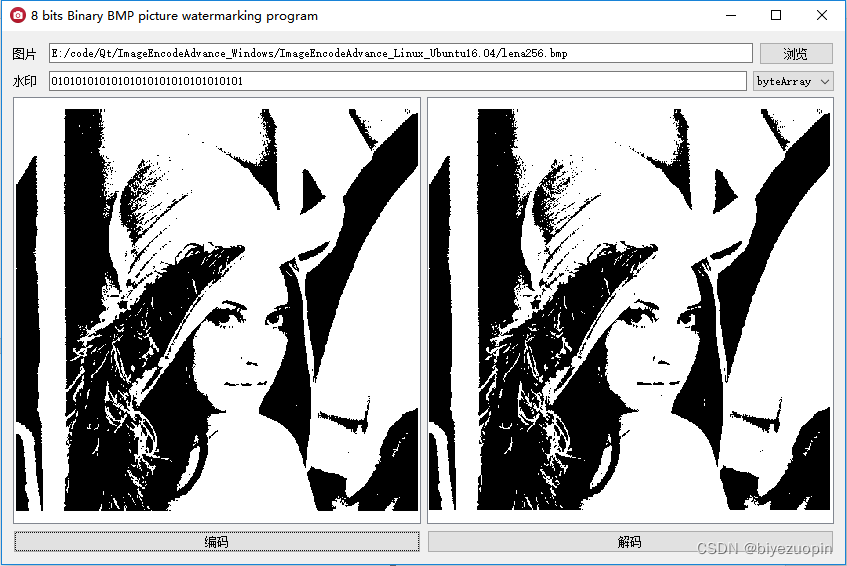The width and height of the screenshot is (847, 566).
Task: Click the left original Lena image
Action: point(217,309)
